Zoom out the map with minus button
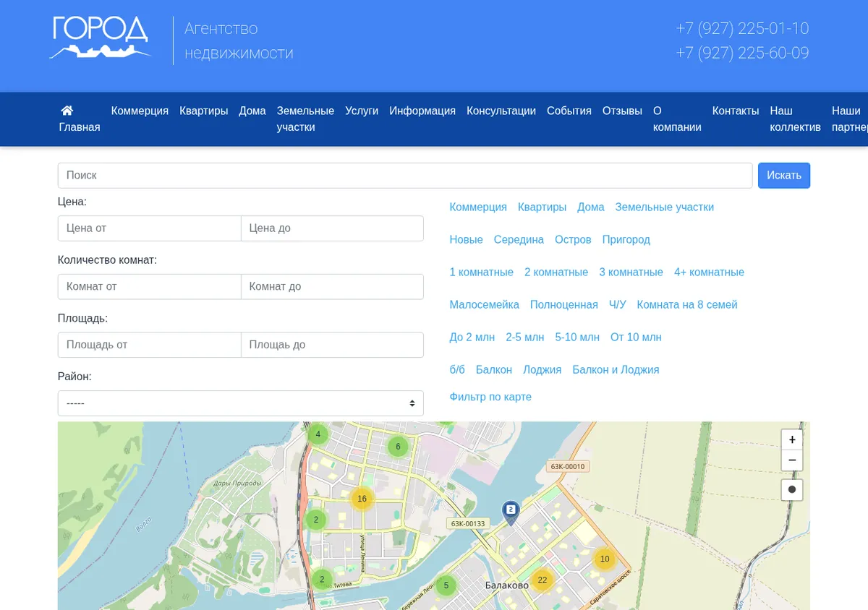The width and height of the screenshot is (868, 610). [792, 460]
